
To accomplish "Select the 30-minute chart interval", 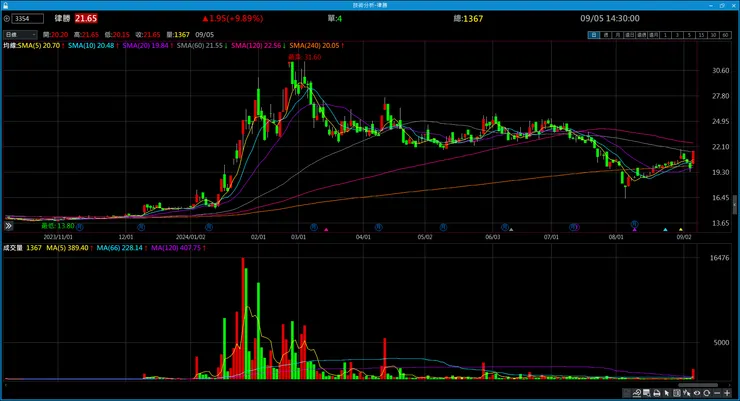I will pos(713,35).
